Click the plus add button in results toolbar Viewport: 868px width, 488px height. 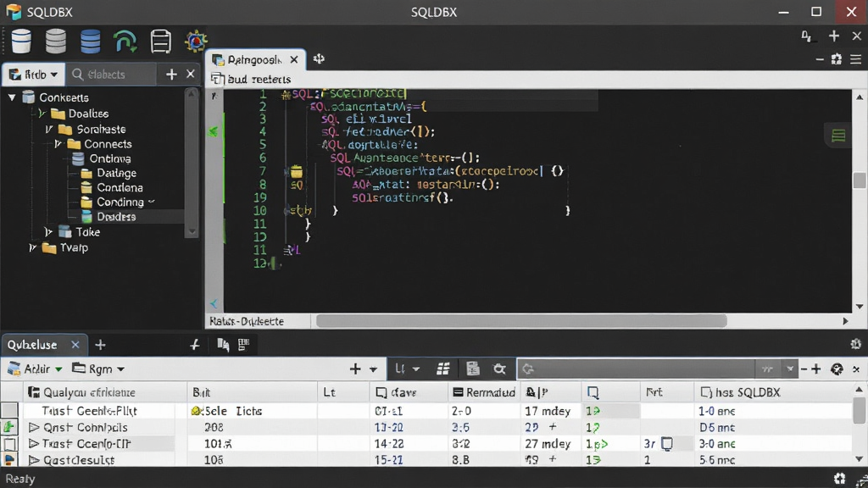coord(355,369)
